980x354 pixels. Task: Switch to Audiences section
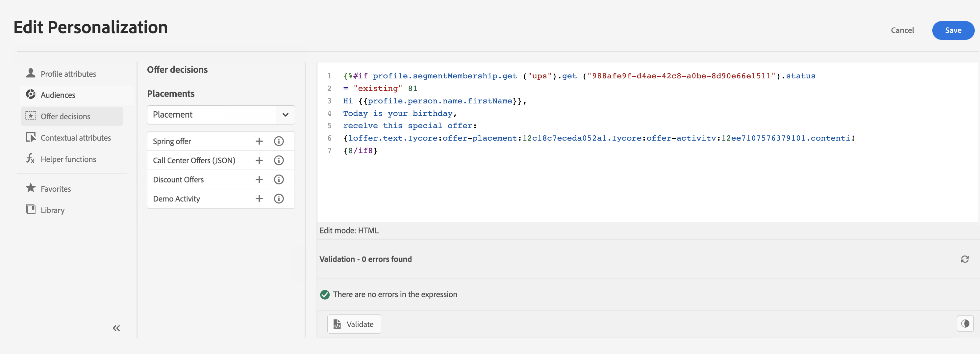pos(58,95)
